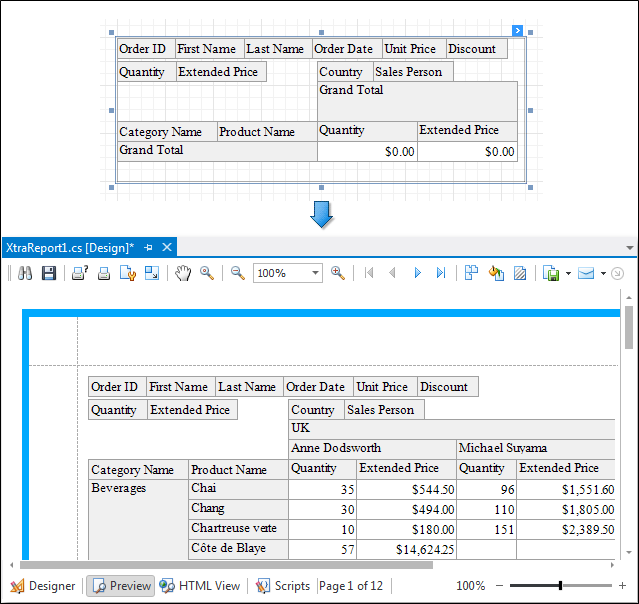The height and width of the screenshot is (604, 639).
Task: Open the pivot grid smart tag arrow
Action: pyautogui.click(x=518, y=31)
